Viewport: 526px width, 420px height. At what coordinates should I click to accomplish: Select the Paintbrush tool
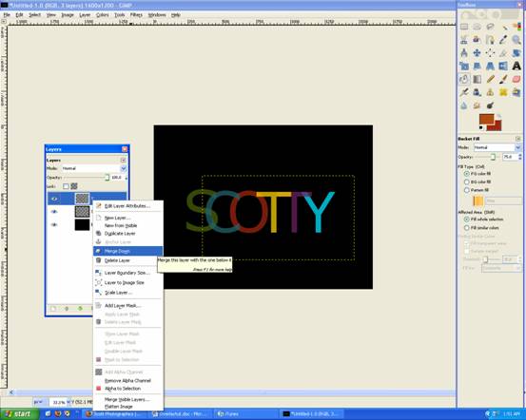pyautogui.click(x=503, y=79)
